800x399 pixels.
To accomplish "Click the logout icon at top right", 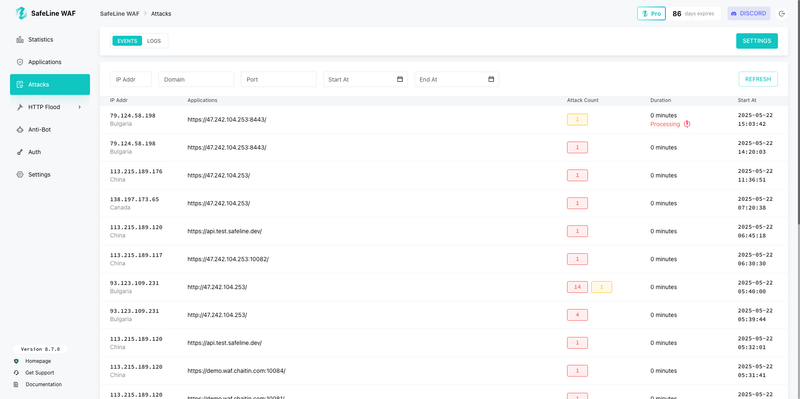I will [783, 14].
